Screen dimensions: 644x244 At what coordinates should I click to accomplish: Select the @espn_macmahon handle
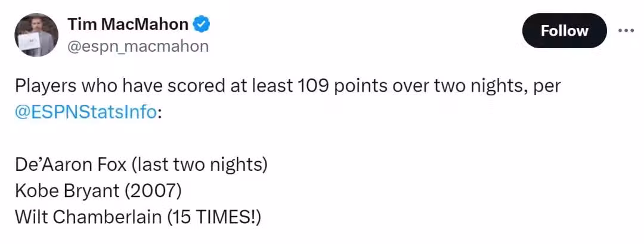pos(138,46)
